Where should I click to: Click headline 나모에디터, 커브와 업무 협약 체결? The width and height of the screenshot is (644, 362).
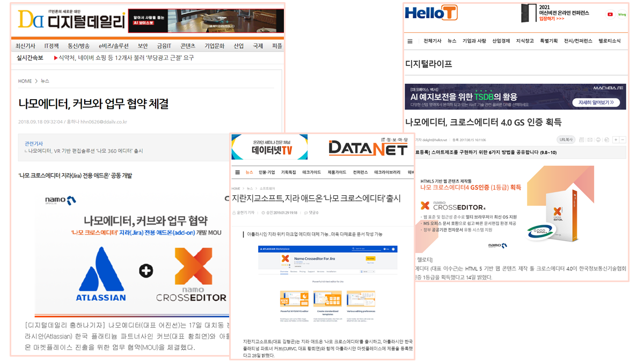94,104
